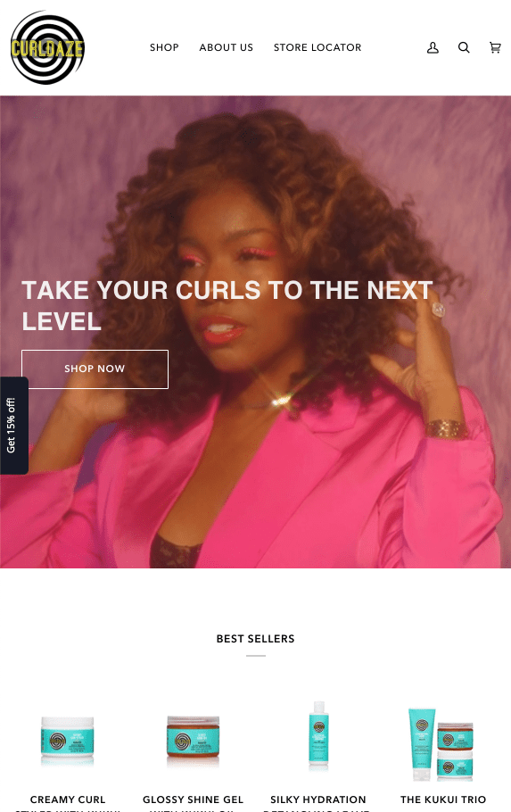Screen dimensions: 511x812
Task: Click the search magnifier icon
Action: tap(464, 47)
